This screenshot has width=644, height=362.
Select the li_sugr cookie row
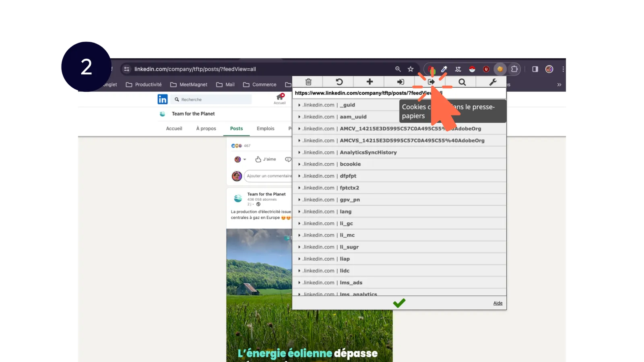(x=399, y=247)
